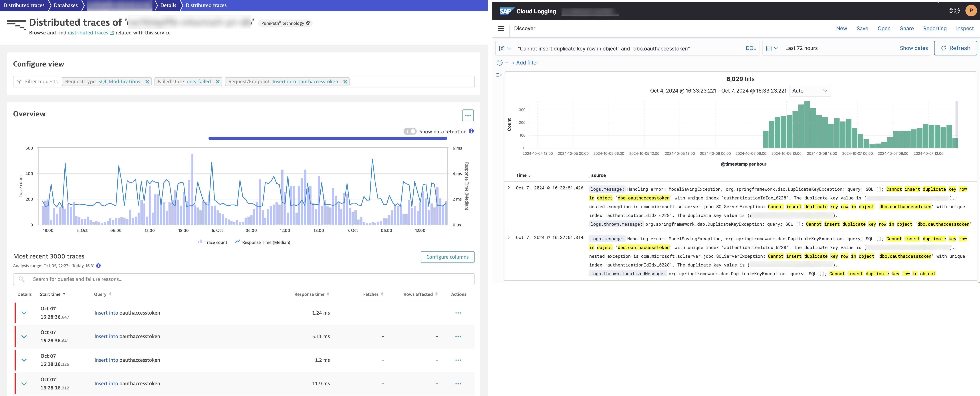The width and height of the screenshot is (980, 396).
Task: Open the Inspect panel in Discover
Action: [964, 29]
